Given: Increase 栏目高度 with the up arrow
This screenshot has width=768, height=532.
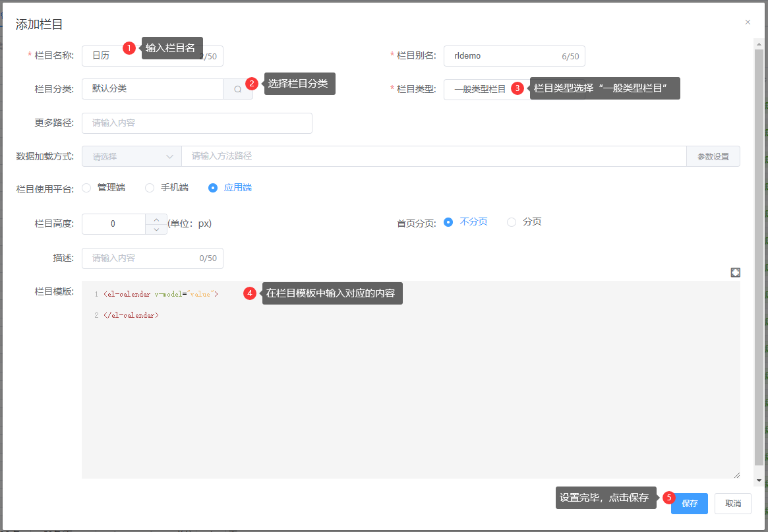Looking at the screenshot, I should point(156,219).
